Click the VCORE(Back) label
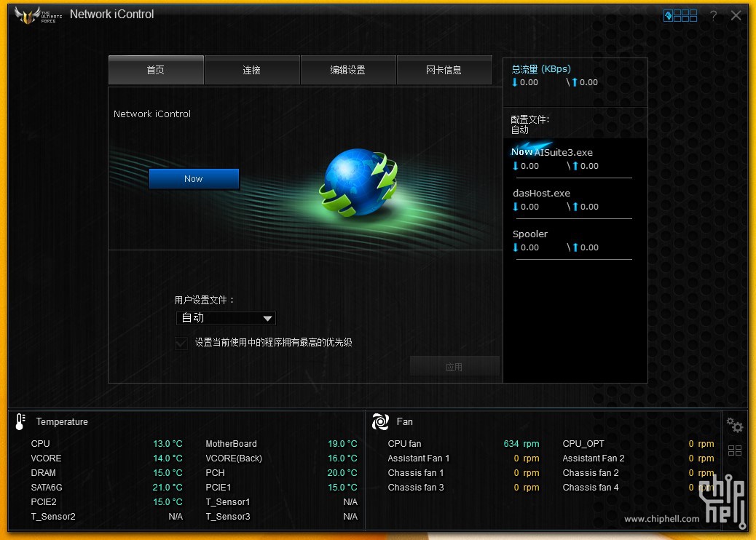This screenshot has height=540, width=756. click(234, 458)
